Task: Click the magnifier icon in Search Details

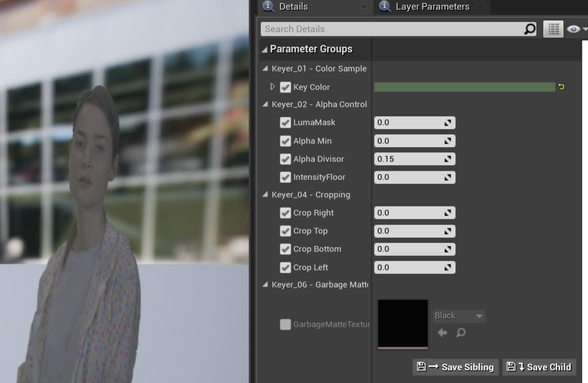Action: click(529, 29)
